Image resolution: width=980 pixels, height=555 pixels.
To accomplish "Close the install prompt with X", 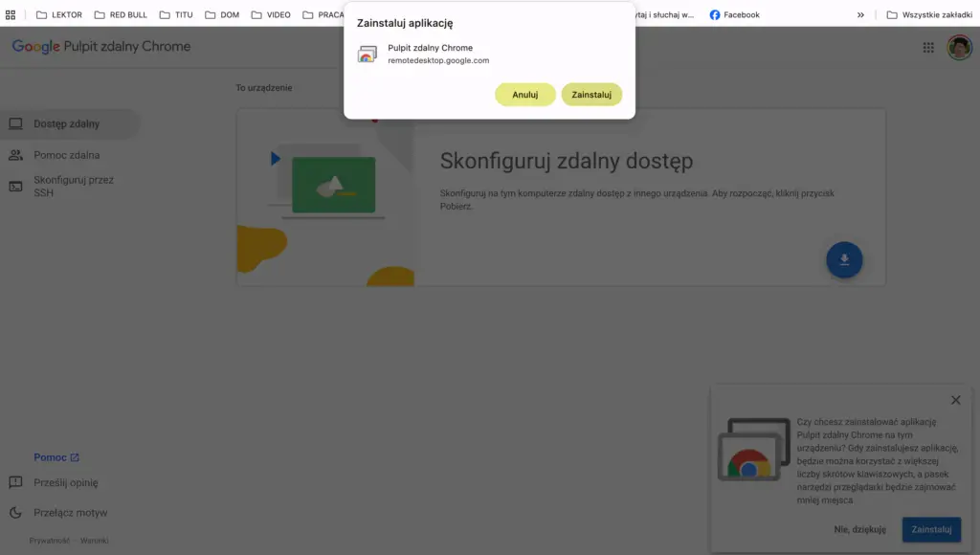I will [955, 400].
